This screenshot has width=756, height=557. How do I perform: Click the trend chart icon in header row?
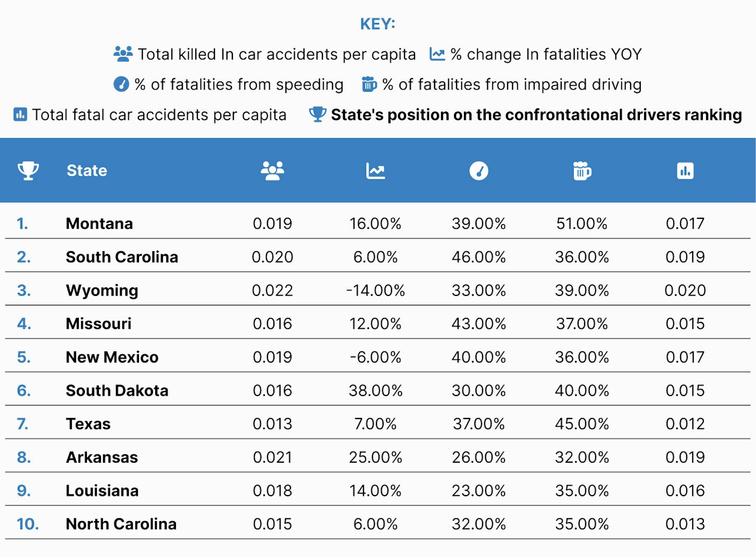click(375, 171)
